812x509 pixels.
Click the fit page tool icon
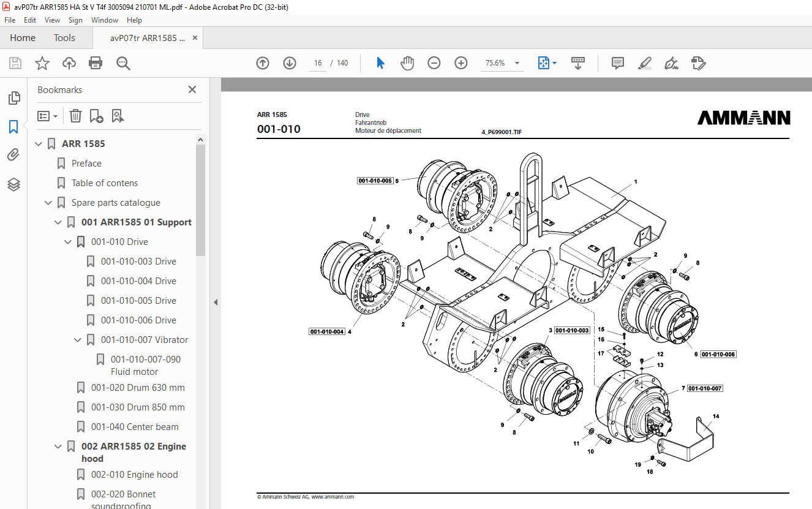pos(543,63)
